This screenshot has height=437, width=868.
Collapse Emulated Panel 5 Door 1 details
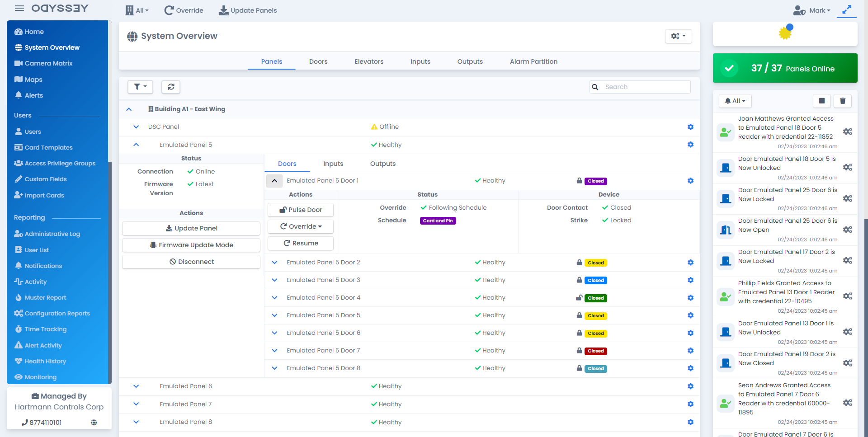tap(274, 181)
